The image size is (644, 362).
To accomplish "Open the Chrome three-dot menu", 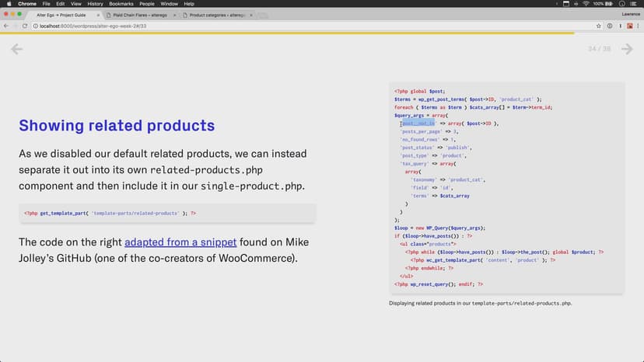I will [x=638, y=26].
